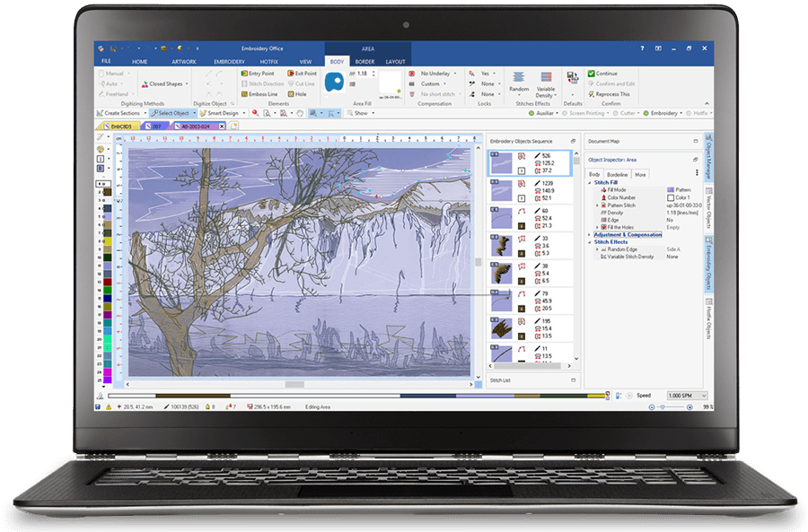Select the Emboss Line tool
808x532 pixels.
pyautogui.click(x=244, y=94)
